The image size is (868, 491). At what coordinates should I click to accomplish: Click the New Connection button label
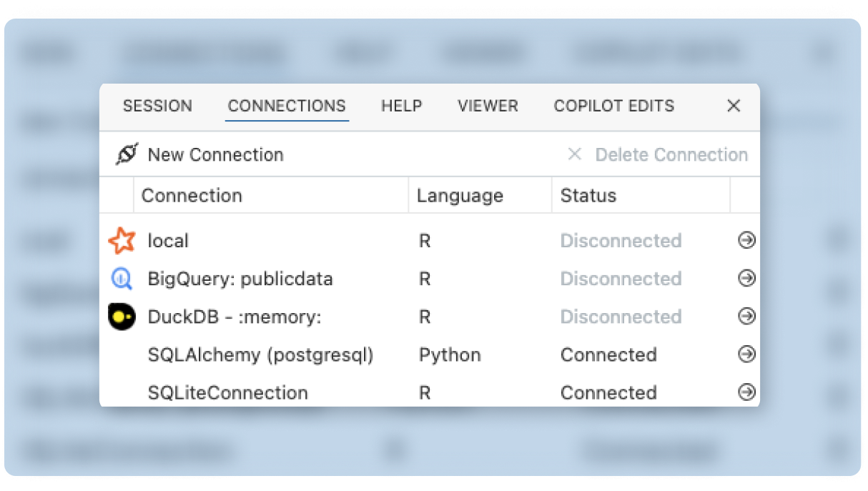(x=216, y=154)
